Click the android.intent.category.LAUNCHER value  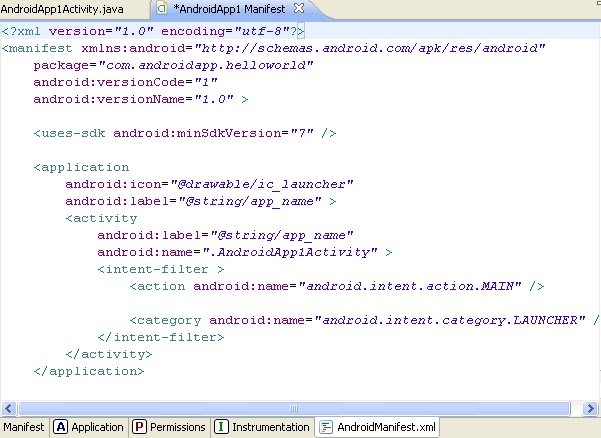(x=450, y=320)
